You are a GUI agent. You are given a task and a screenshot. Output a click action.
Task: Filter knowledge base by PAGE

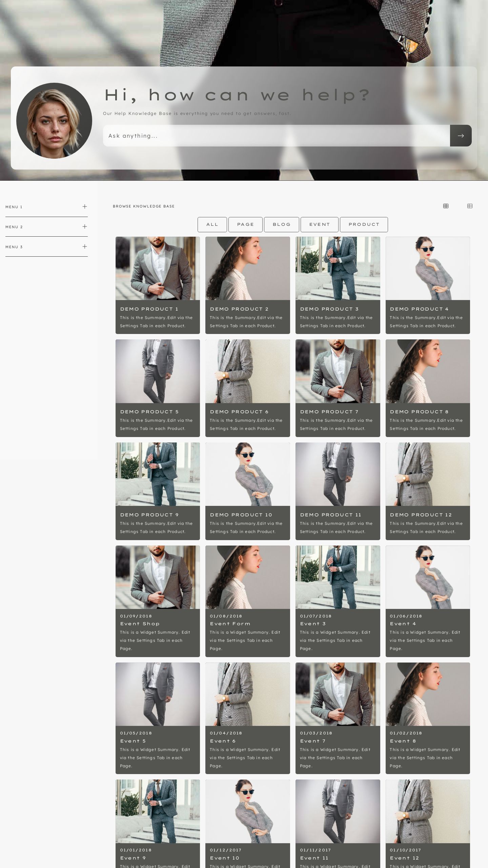coord(245,224)
